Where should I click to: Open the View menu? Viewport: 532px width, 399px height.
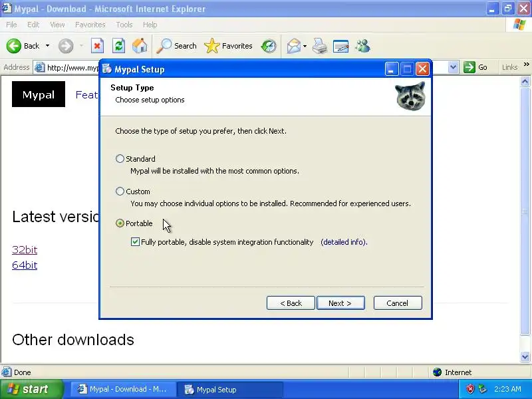click(x=57, y=25)
